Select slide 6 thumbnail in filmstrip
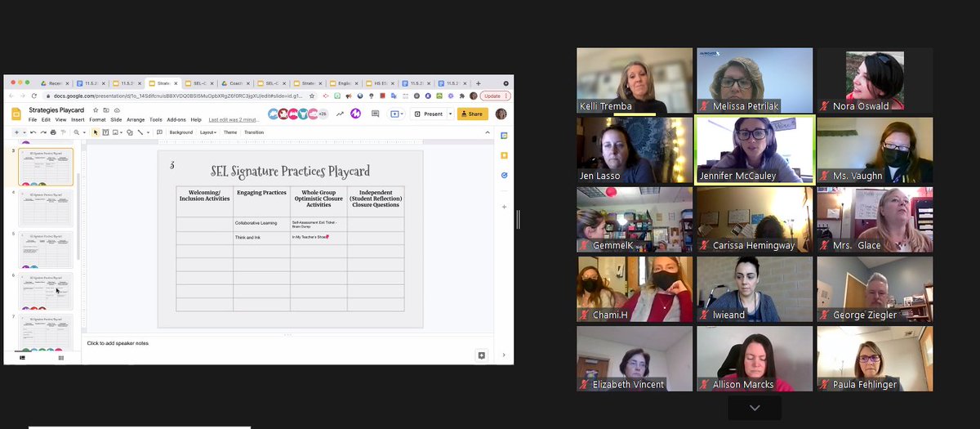980x429 pixels. pyautogui.click(x=46, y=292)
